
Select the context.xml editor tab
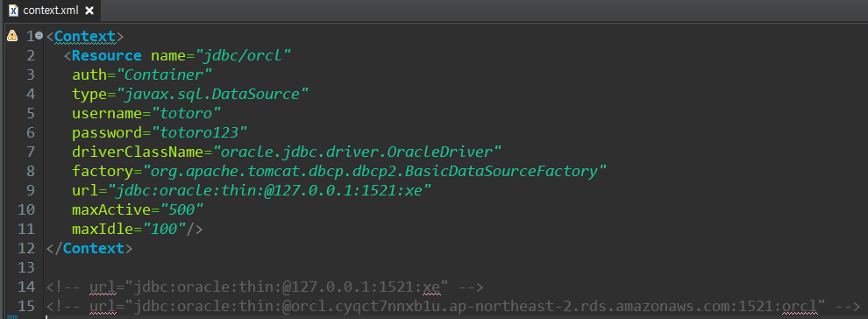click(51, 10)
